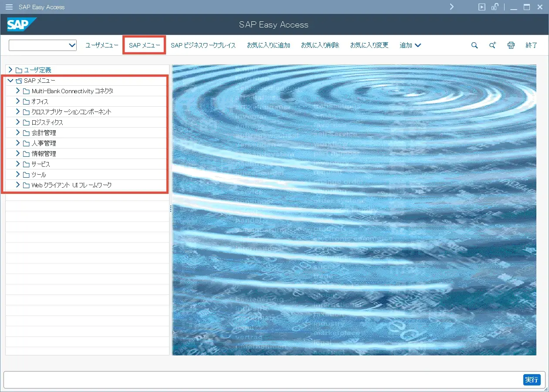
Task: Click the 実行 button
Action: point(532,380)
